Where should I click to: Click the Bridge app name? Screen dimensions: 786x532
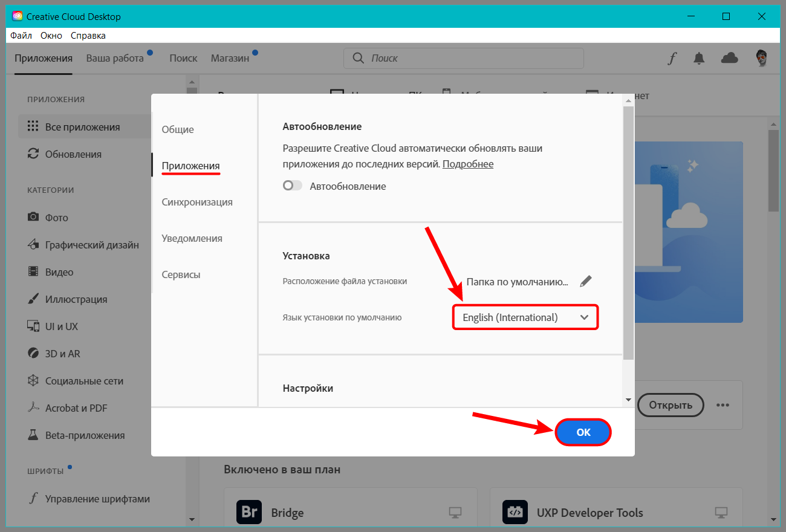[287, 513]
